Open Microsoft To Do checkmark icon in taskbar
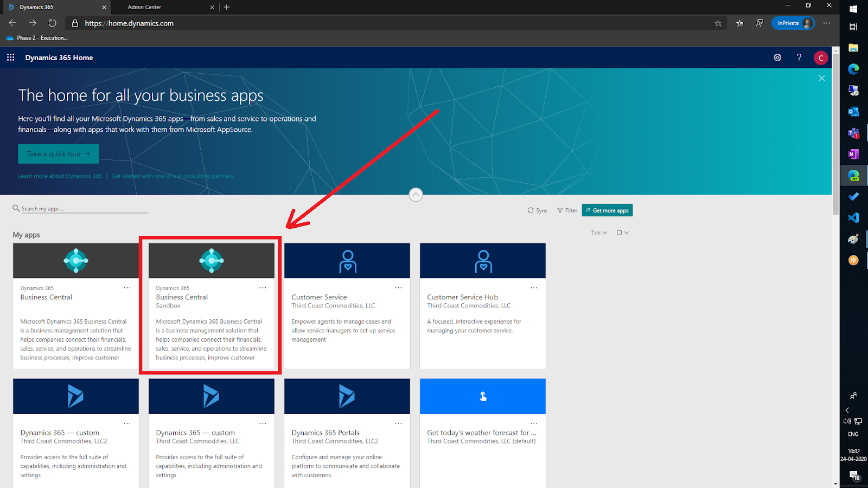This screenshot has height=488, width=868. coord(853,197)
